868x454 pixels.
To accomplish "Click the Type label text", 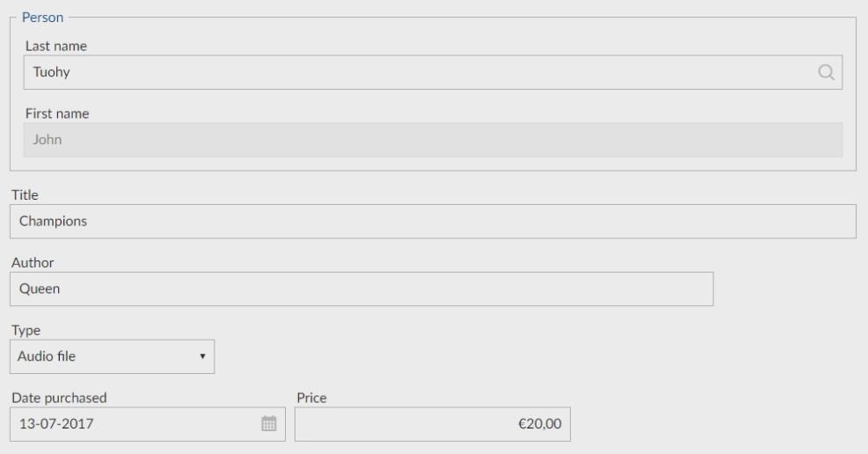I will 23,331.
